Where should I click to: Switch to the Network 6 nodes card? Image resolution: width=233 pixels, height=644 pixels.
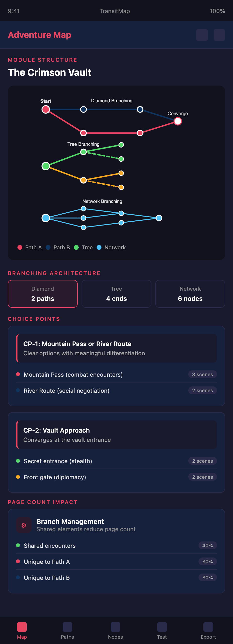[190, 294]
